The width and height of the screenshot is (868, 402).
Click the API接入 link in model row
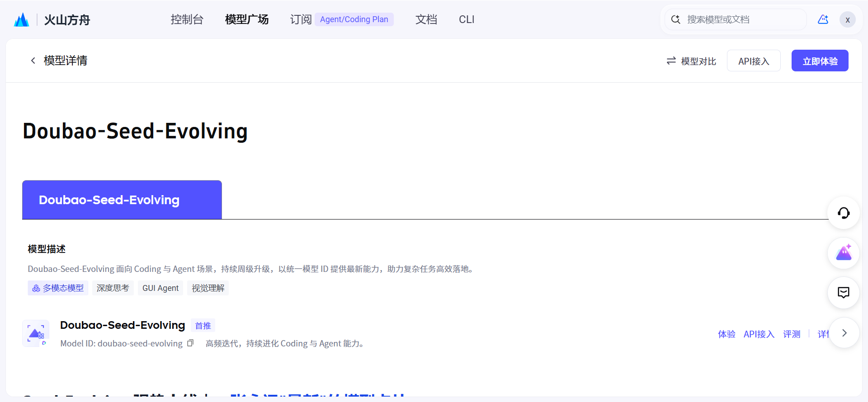pyautogui.click(x=759, y=334)
